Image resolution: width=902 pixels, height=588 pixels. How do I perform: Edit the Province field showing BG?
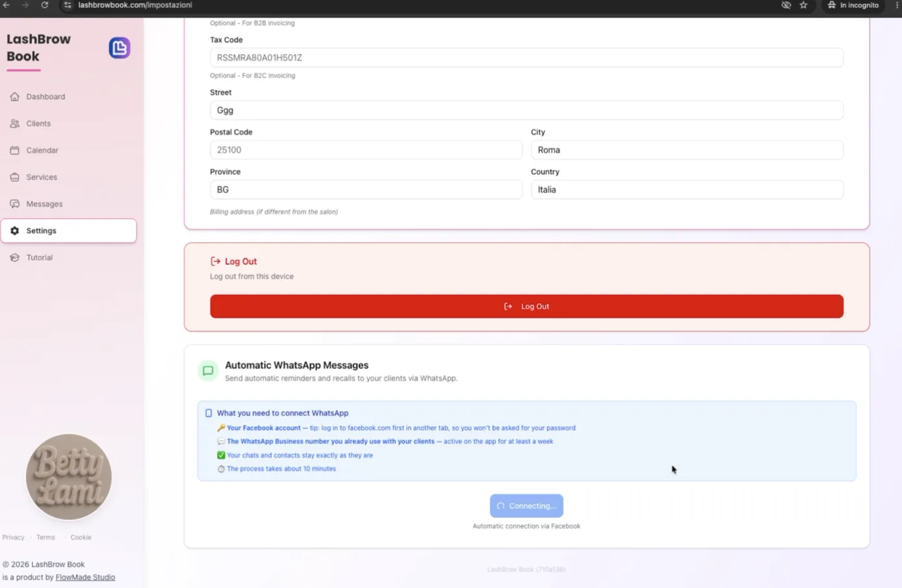click(366, 190)
